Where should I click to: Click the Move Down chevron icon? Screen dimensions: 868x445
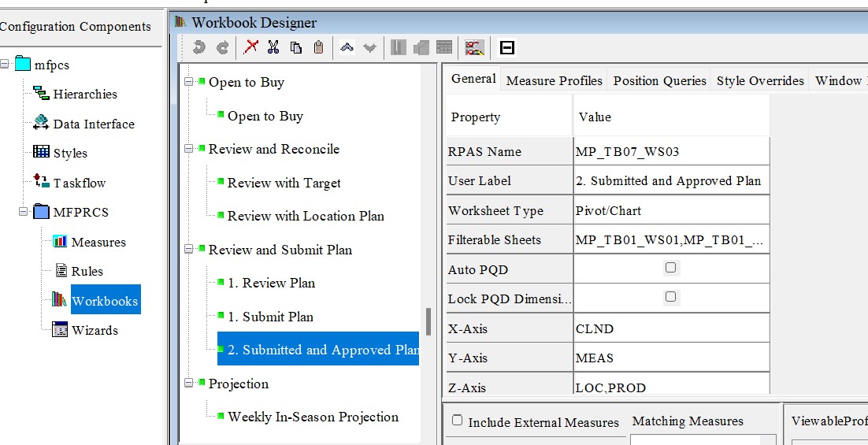[x=369, y=47]
